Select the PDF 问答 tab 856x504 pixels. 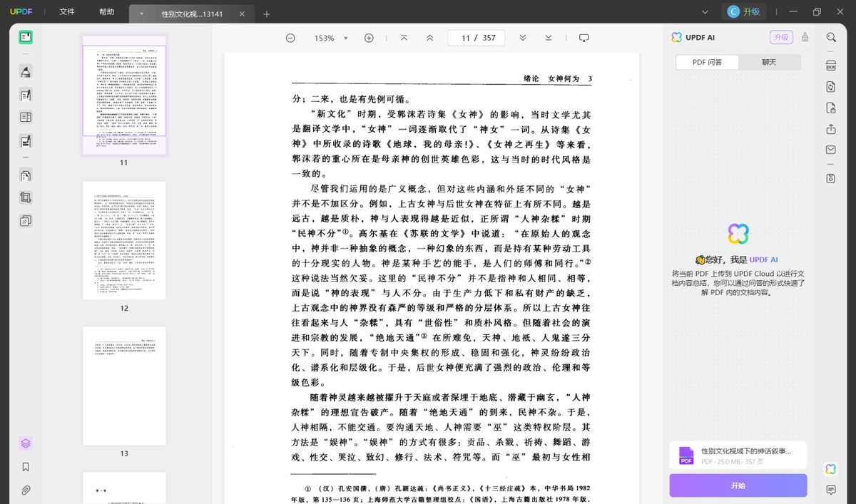708,62
